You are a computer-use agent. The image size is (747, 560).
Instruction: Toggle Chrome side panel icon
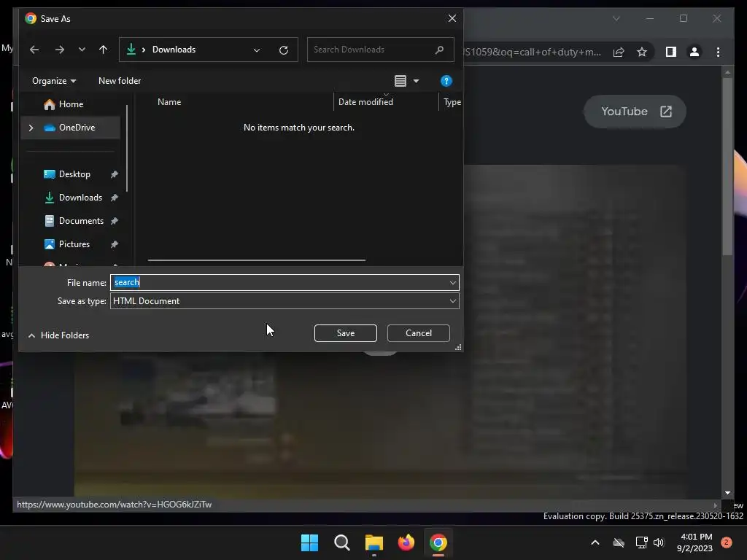click(x=671, y=52)
